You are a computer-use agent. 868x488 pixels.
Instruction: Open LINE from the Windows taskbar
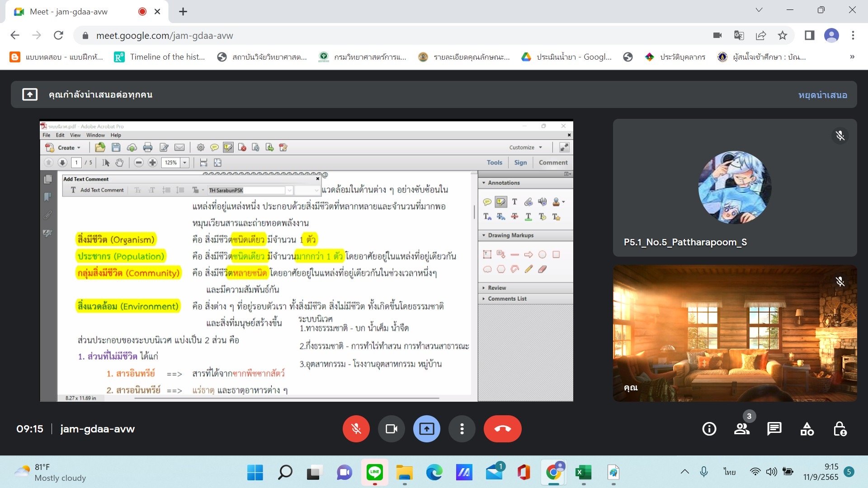pos(375,473)
